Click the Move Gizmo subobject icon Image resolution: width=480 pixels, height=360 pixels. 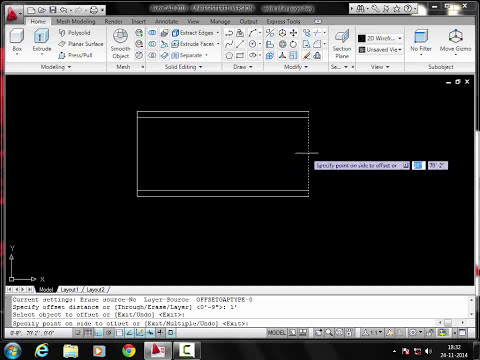[x=455, y=40]
